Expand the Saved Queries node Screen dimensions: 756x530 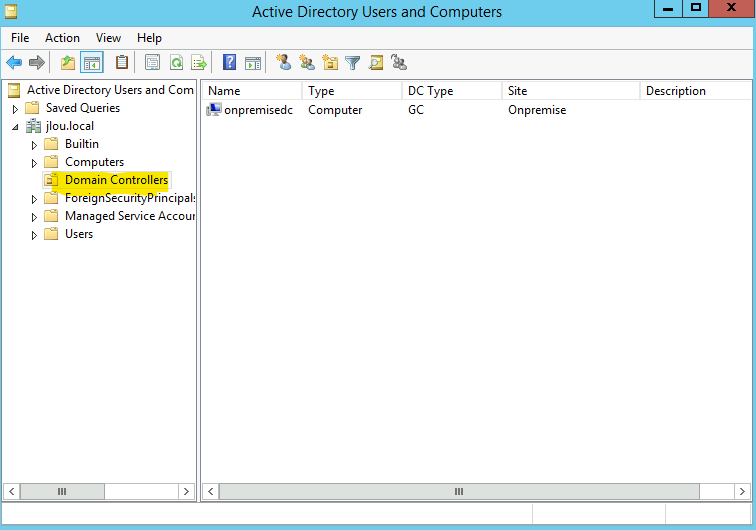pos(15,109)
